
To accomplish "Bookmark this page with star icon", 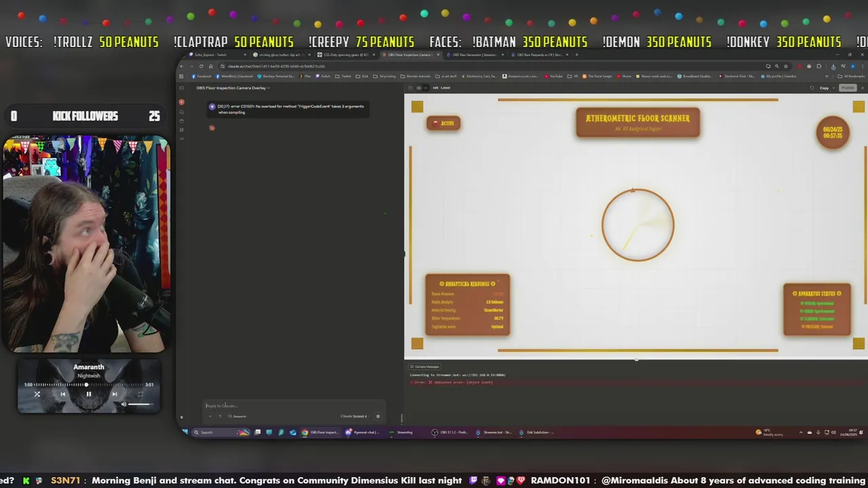I will pyautogui.click(x=785, y=66).
